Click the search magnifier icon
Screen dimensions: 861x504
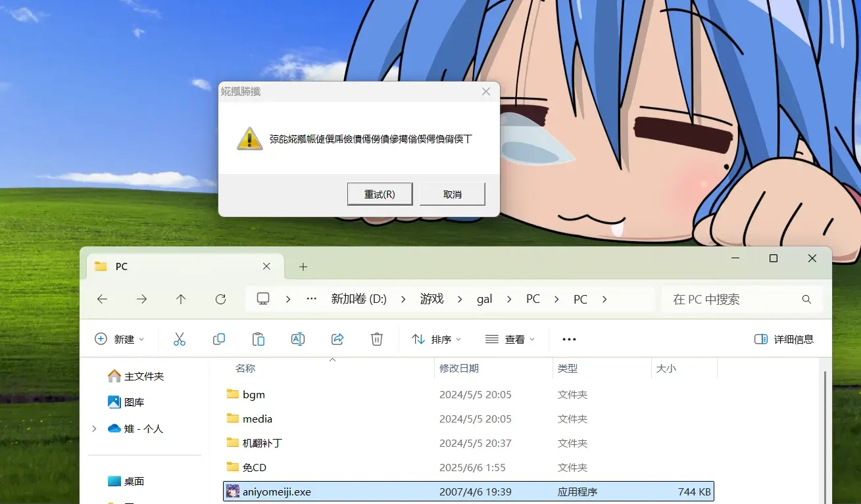(x=806, y=299)
